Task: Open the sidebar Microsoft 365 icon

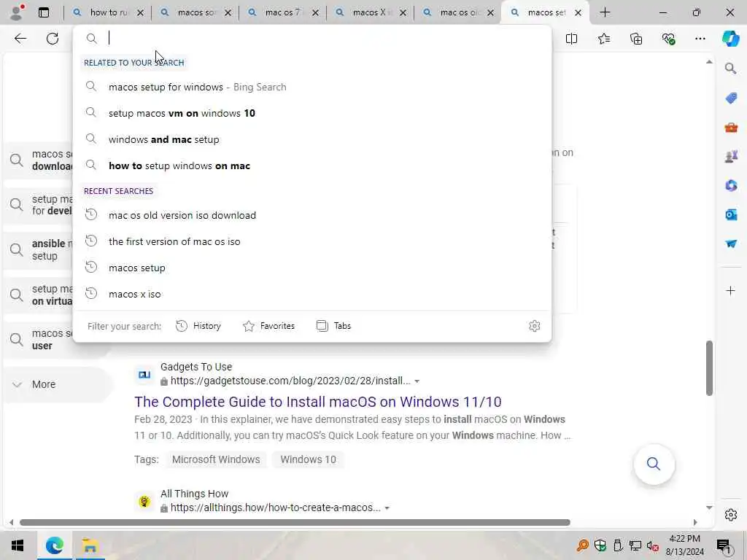Action: 731,185
